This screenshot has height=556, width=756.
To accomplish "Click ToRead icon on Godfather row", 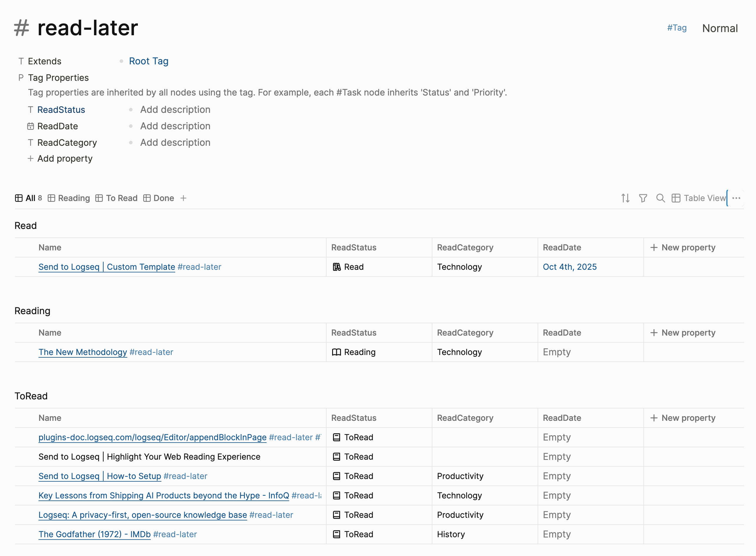I will (x=337, y=534).
